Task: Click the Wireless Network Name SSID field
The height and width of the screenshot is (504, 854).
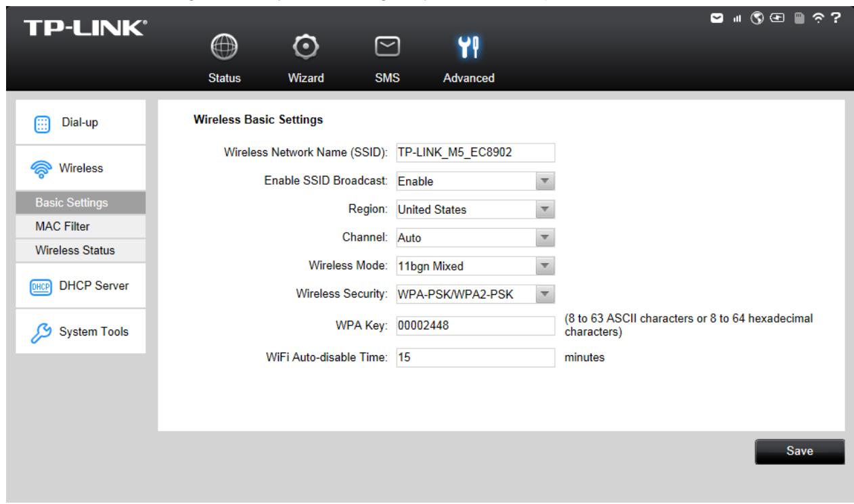Action: tap(475, 153)
